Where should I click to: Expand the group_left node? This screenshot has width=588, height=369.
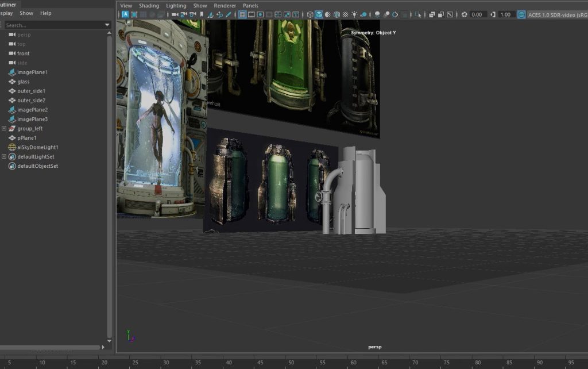coord(4,128)
